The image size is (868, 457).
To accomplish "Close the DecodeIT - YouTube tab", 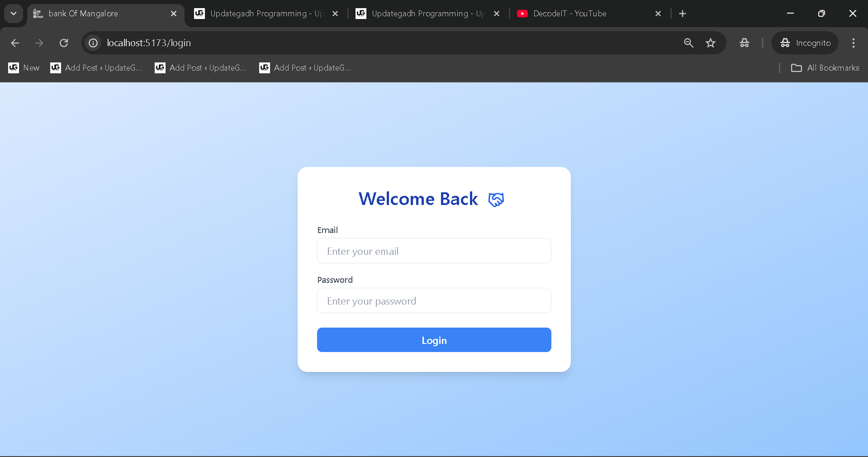I will pos(658,14).
